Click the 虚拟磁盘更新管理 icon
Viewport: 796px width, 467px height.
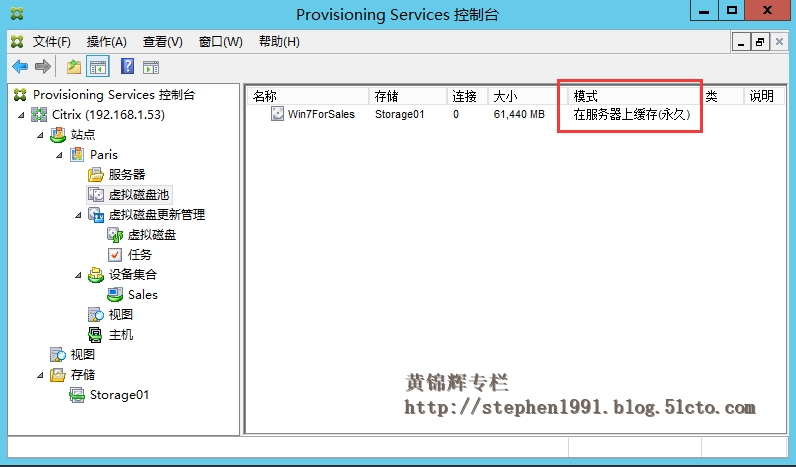96,215
